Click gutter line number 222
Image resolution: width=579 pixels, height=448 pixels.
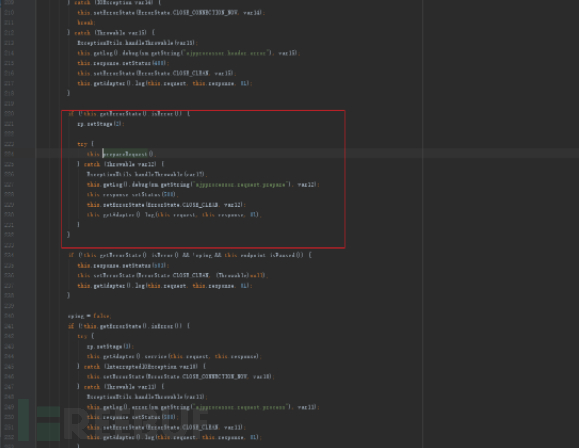tap(9, 134)
